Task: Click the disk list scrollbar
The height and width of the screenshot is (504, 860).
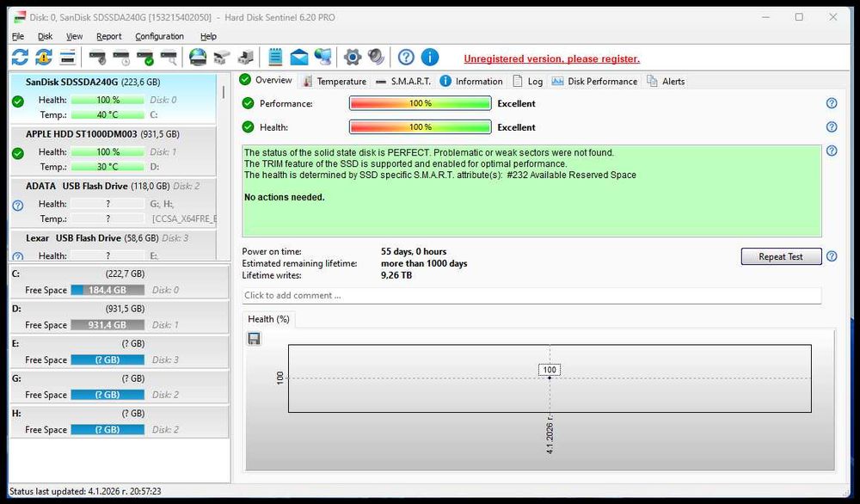Action: point(224,92)
